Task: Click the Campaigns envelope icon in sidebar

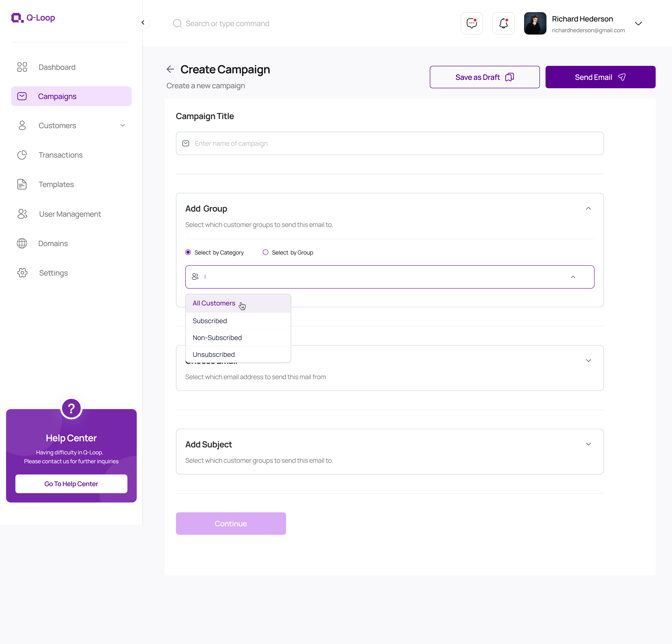Action: coord(22,96)
